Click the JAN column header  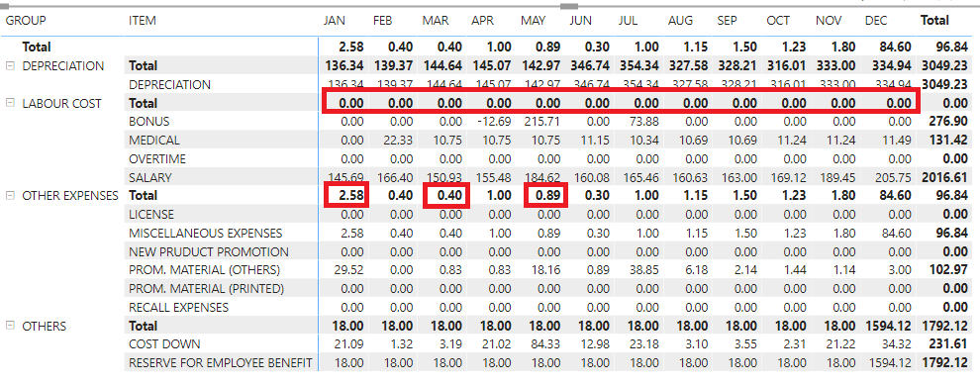coord(335,21)
